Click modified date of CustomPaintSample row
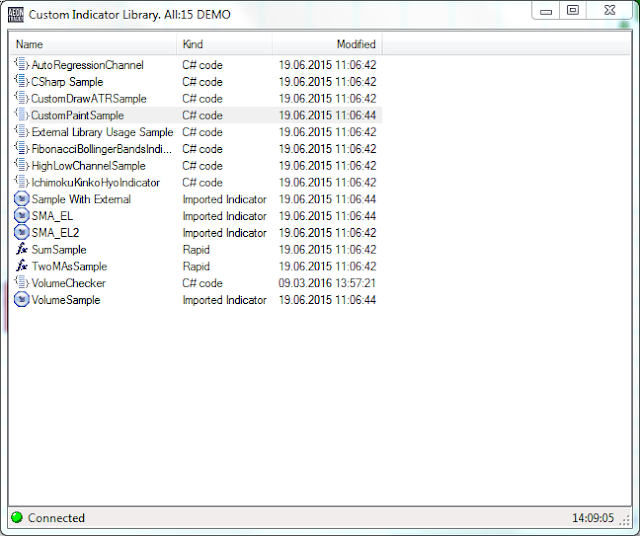The width and height of the screenshot is (640, 536). coord(327,115)
